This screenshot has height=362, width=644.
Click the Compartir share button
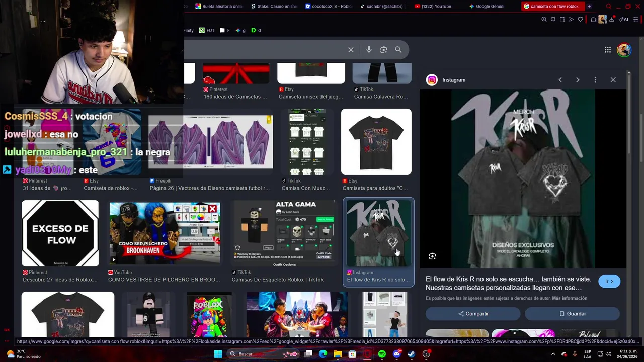[x=473, y=314]
